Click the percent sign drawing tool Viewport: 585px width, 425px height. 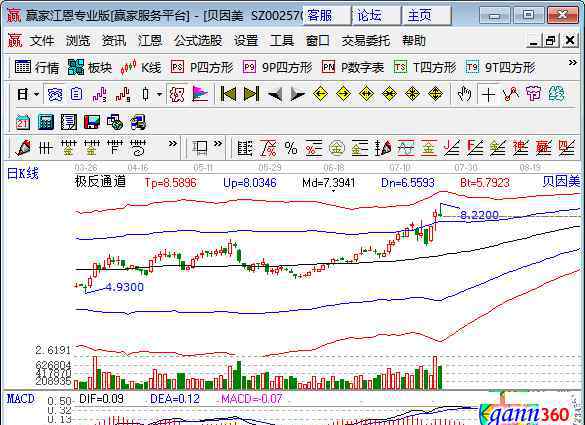[x=291, y=149]
